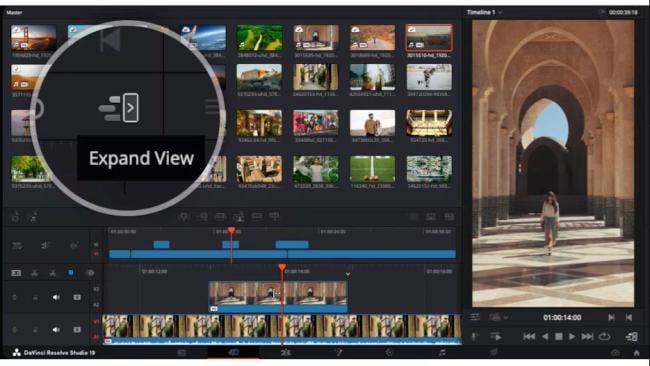Apply the Smooth Cut transition icon
Screen dimensions: 650x366
click(449, 217)
